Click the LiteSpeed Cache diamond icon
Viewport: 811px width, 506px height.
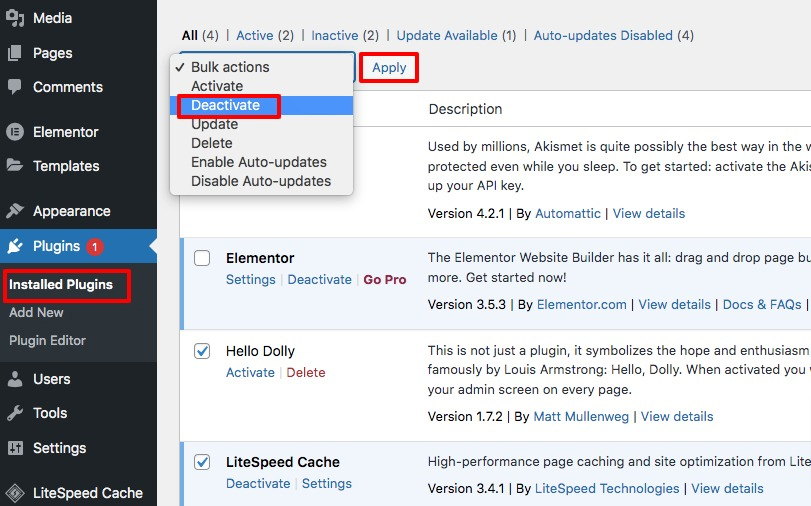click(x=15, y=493)
